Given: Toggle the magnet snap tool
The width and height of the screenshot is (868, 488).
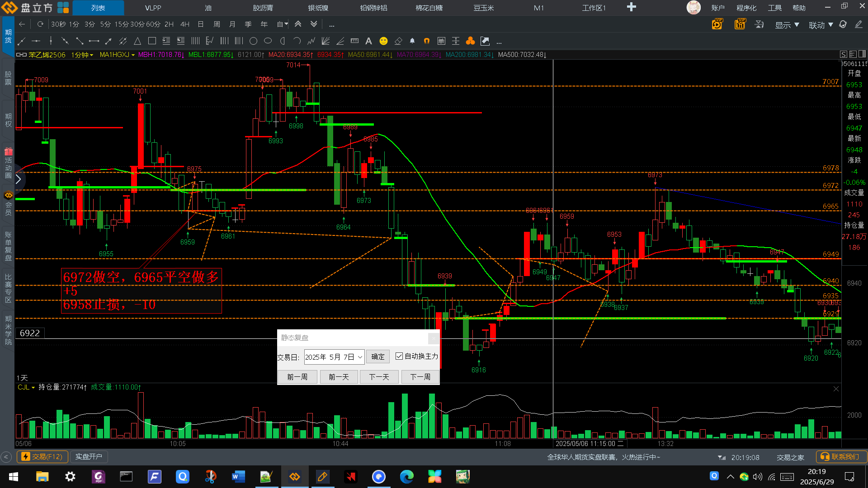Looking at the screenshot, I should [x=426, y=41].
